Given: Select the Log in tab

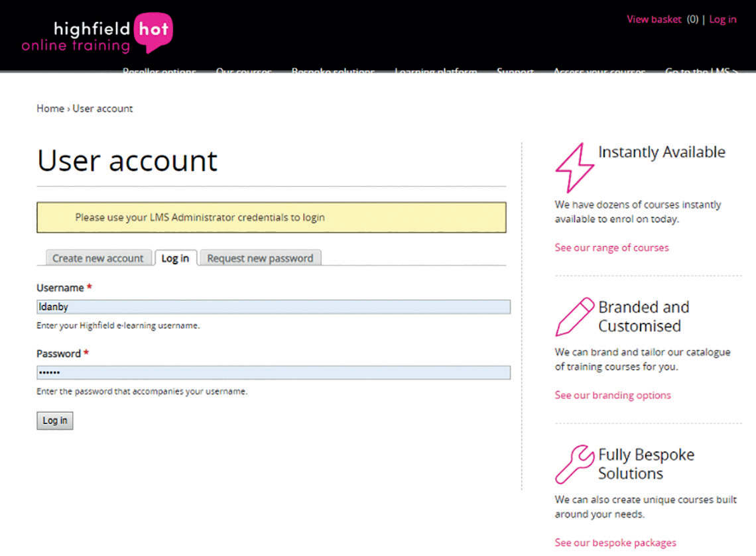Looking at the screenshot, I should coord(175,258).
